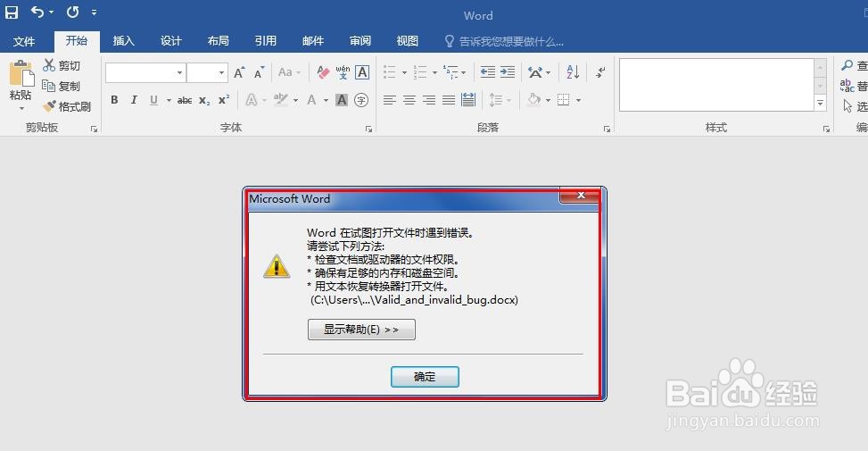
Task: Click the 粘贴 (Paste) clipboard icon
Action: 21,74
